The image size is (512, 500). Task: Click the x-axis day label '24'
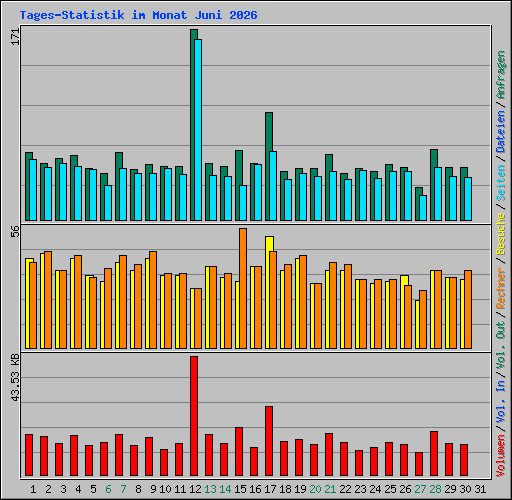click(x=376, y=489)
